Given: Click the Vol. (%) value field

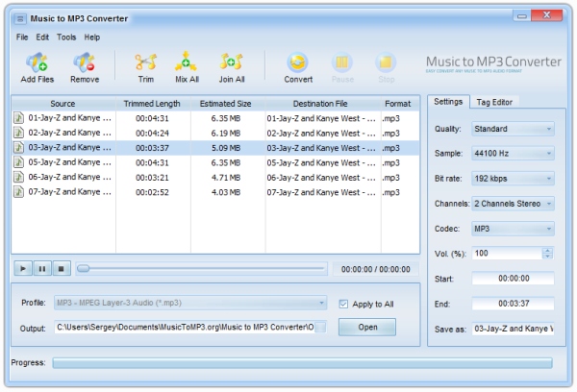Looking at the screenshot, I should (507, 253).
